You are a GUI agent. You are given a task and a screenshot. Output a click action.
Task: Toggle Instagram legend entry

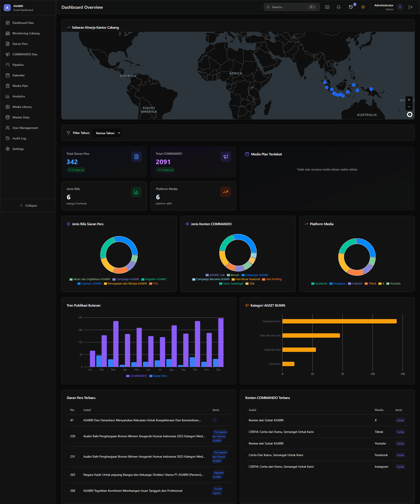(x=338, y=283)
